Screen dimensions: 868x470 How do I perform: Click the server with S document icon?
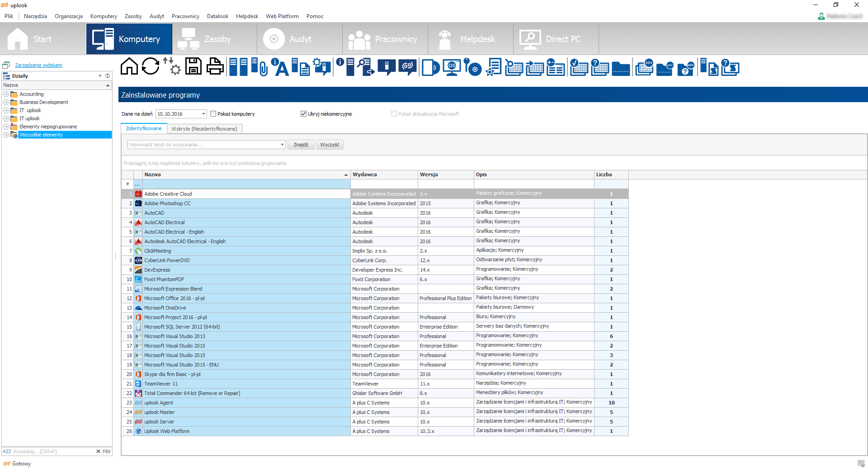click(x=709, y=66)
